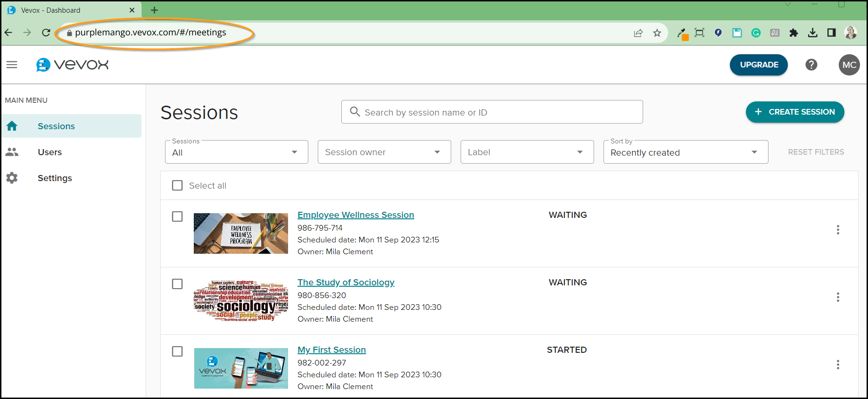The image size is (868, 399).
Task: Open the Label filter dropdown
Action: pyautogui.click(x=527, y=152)
